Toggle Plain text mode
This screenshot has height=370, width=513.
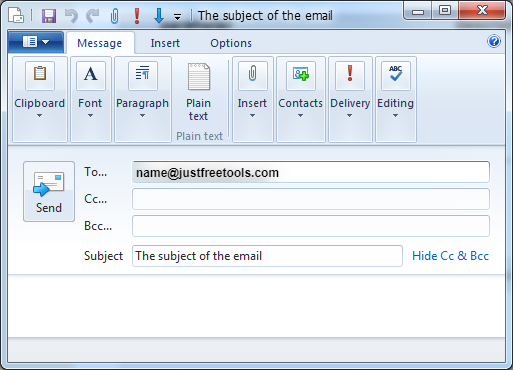(x=199, y=92)
